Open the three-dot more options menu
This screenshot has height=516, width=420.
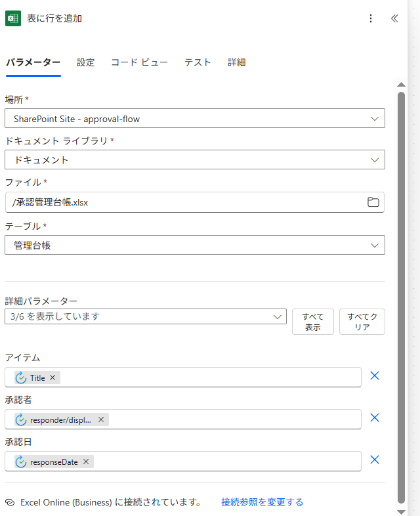click(371, 18)
